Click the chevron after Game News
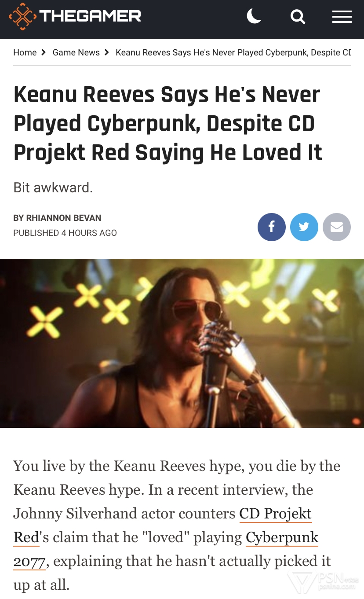 click(x=106, y=52)
